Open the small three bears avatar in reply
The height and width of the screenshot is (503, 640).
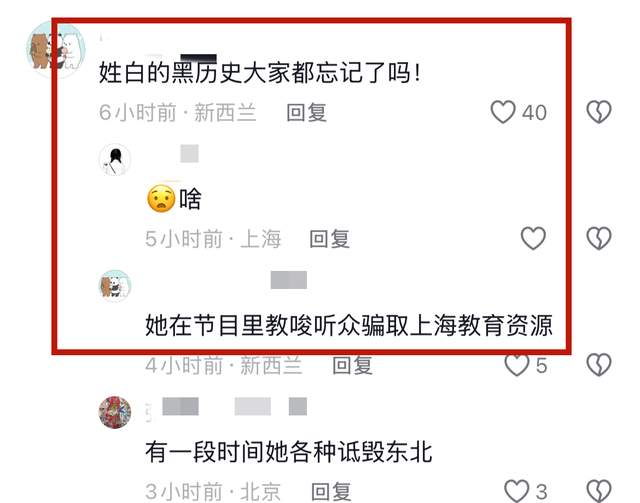pyautogui.click(x=115, y=286)
